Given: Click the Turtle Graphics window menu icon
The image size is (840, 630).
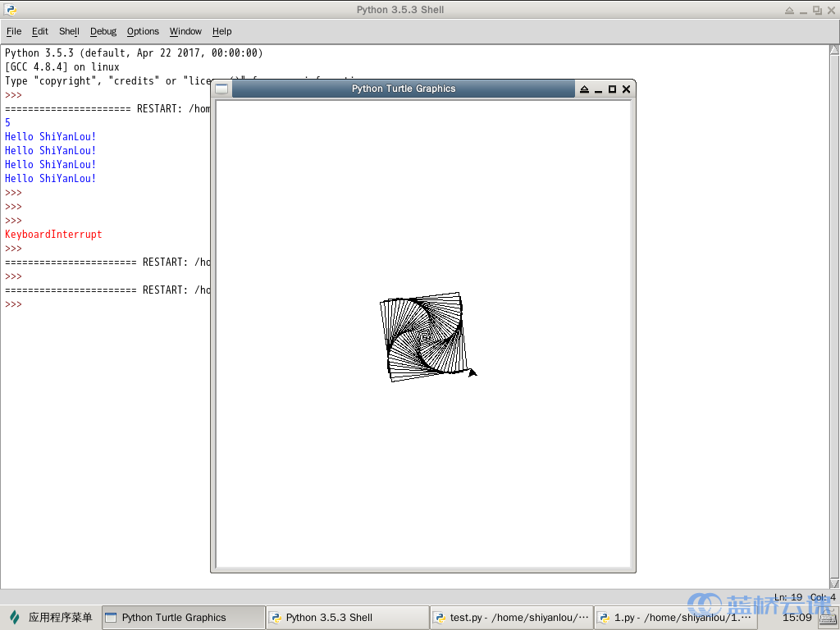Looking at the screenshot, I should click(221, 89).
